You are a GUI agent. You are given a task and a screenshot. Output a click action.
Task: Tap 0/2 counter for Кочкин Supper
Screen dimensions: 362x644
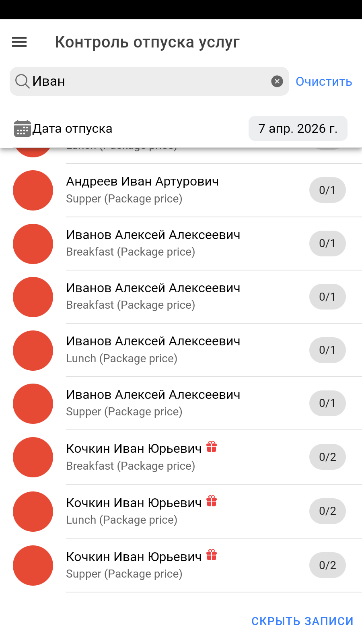(x=327, y=565)
